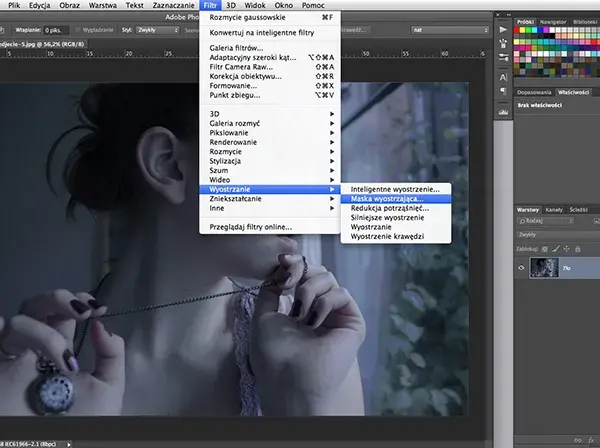Choose Wyostrzenie krawędzi filter
The width and height of the screenshot is (600, 448).
click(396, 236)
